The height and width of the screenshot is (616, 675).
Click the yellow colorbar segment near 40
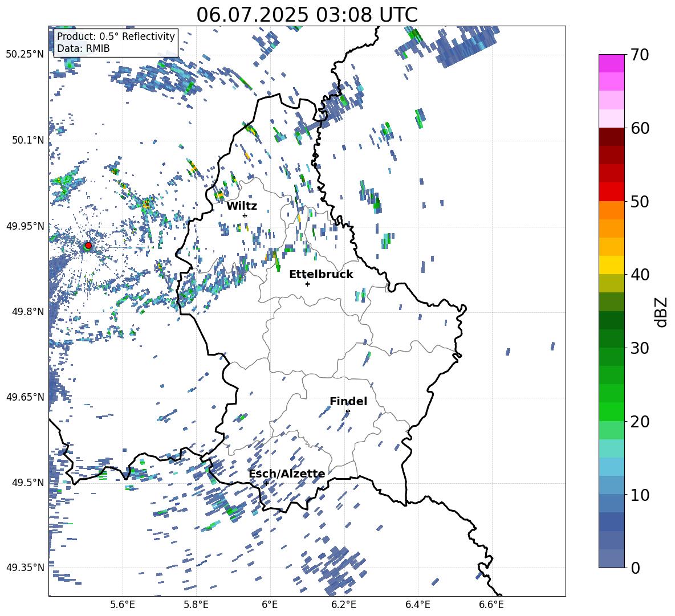point(612,265)
